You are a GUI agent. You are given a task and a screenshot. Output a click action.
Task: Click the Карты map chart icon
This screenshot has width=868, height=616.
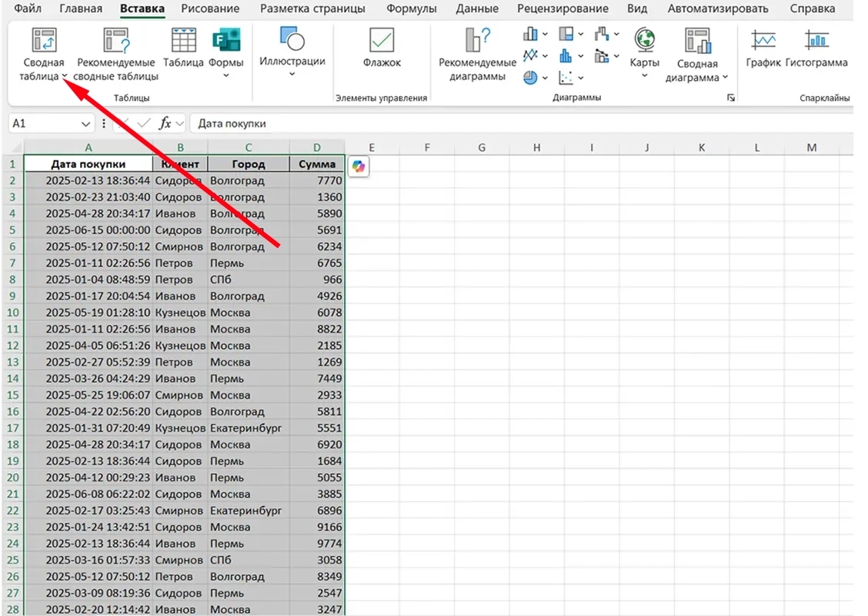pyautogui.click(x=644, y=41)
